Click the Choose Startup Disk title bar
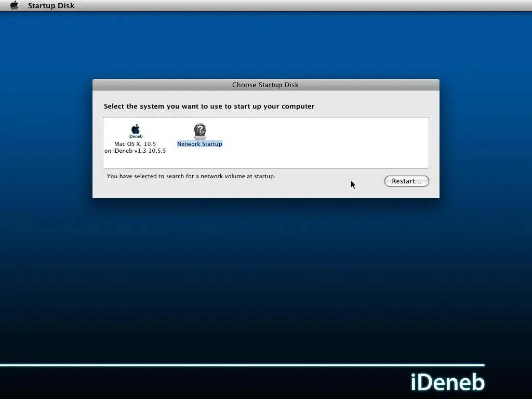 (265, 85)
